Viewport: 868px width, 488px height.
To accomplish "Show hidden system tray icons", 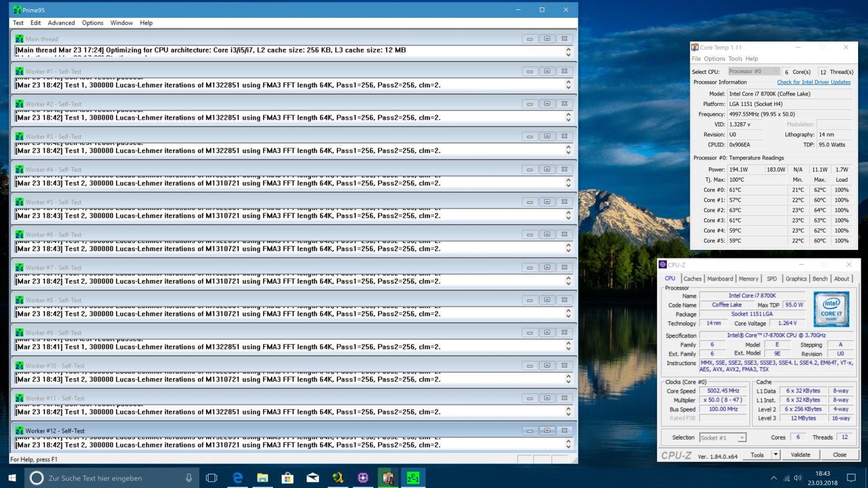I will click(774, 478).
